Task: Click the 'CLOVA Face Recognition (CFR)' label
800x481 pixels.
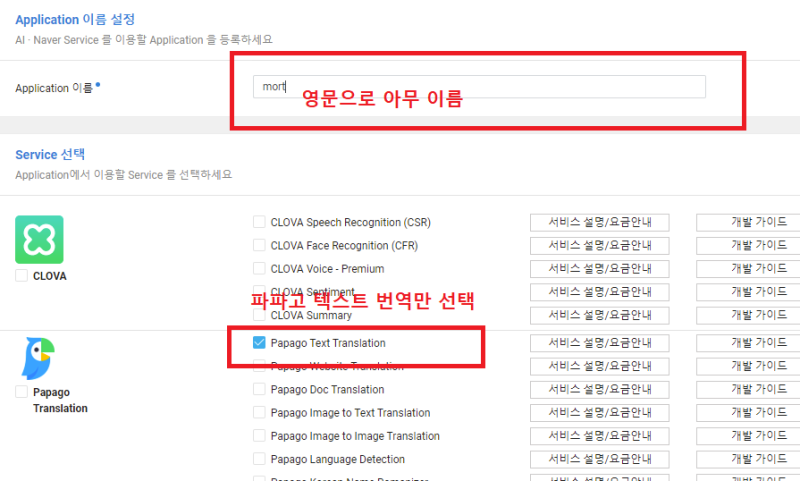Action: [x=344, y=245]
